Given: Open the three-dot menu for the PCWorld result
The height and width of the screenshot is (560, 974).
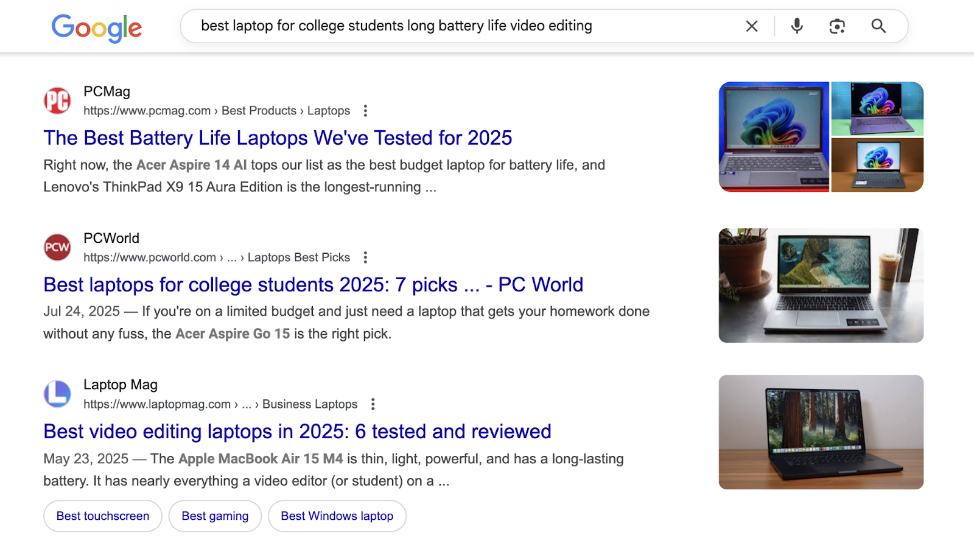Looking at the screenshot, I should [365, 257].
